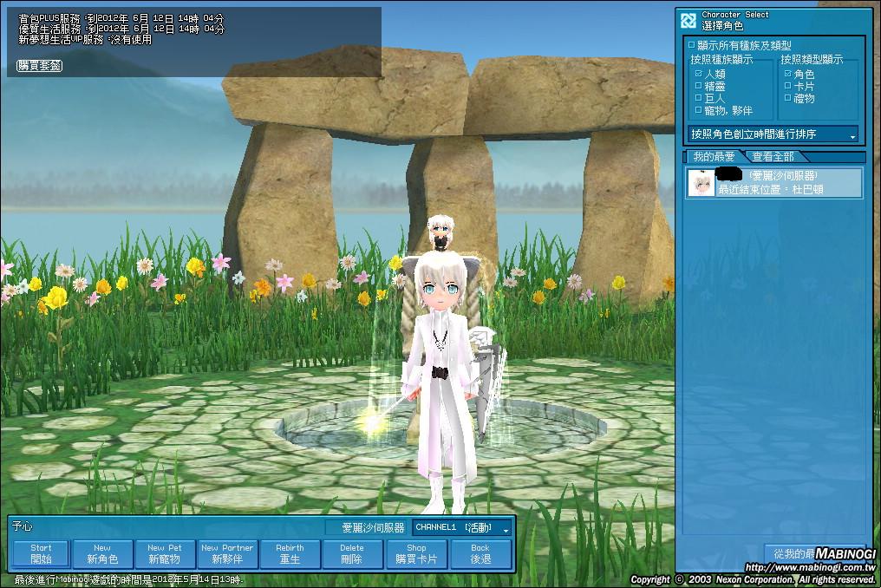Open Shop 購買卡片 card purchase
Viewport: 881px width, 588px height.
tap(416, 554)
